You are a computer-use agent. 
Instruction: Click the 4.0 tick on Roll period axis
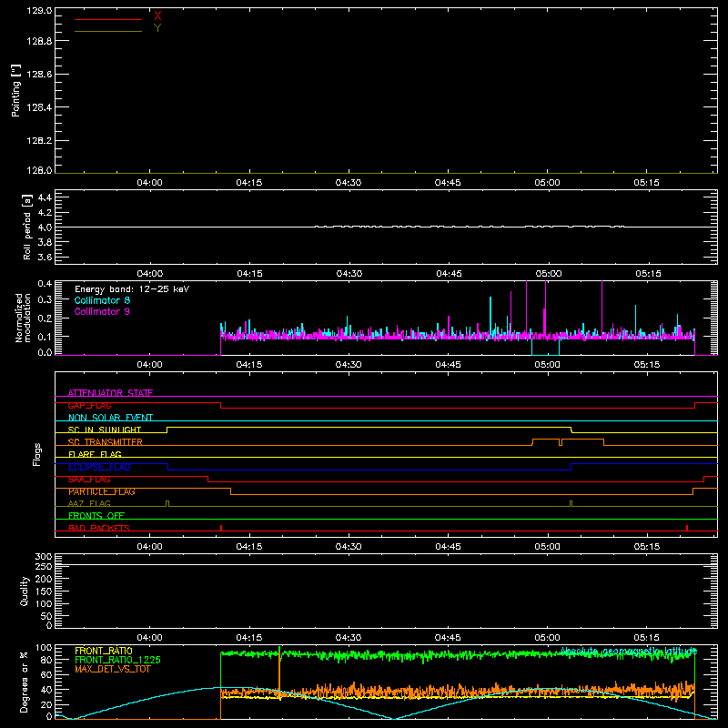(45, 227)
